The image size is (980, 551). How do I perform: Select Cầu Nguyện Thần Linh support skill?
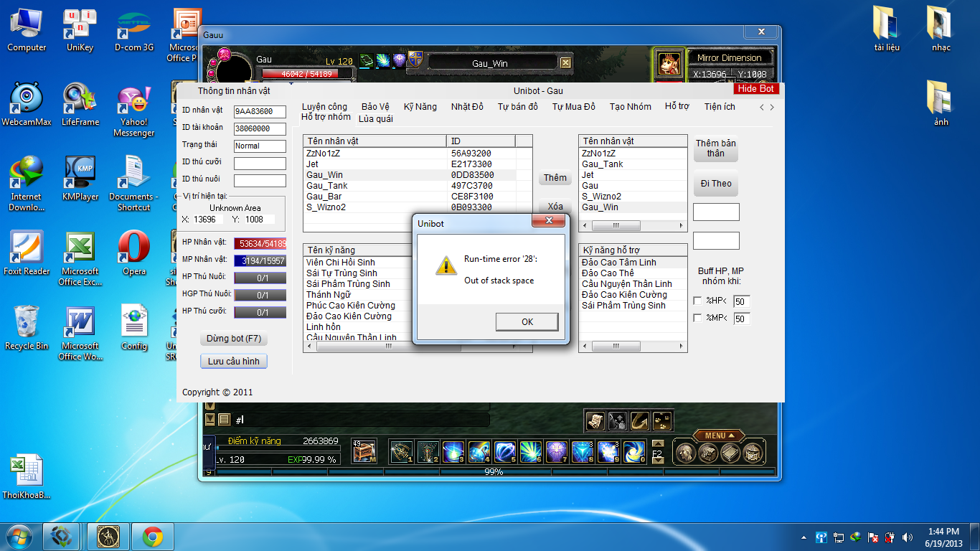633,284
